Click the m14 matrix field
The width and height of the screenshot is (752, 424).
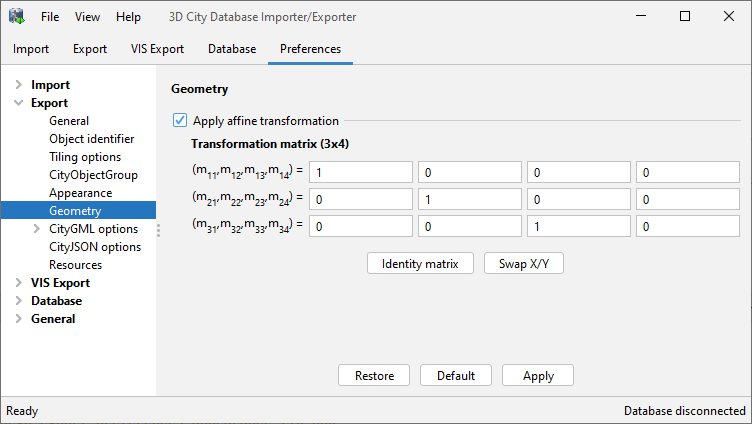pyautogui.click(x=688, y=172)
